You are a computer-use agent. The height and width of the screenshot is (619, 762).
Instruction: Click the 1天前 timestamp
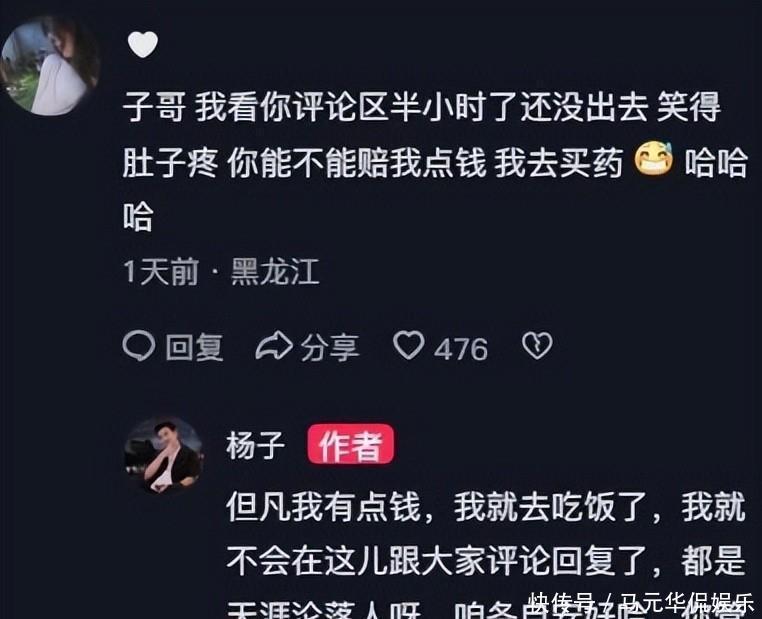click(x=161, y=272)
